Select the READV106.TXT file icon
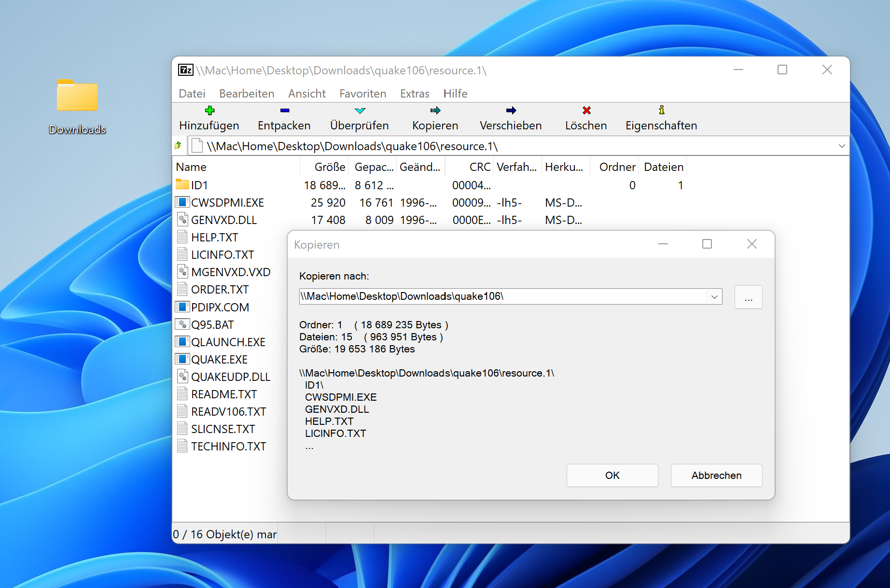 click(182, 411)
